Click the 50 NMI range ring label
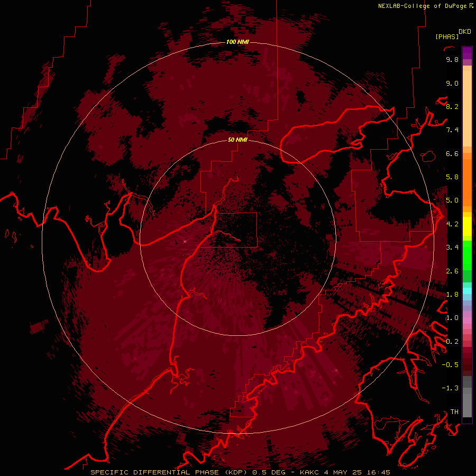The width and height of the screenshot is (476, 476). (237, 140)
